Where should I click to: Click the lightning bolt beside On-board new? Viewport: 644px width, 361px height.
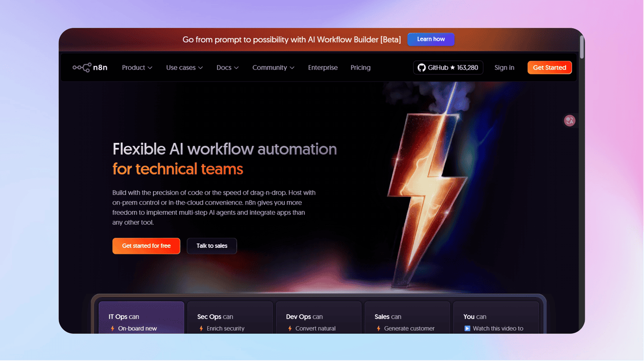coord(113,328)
